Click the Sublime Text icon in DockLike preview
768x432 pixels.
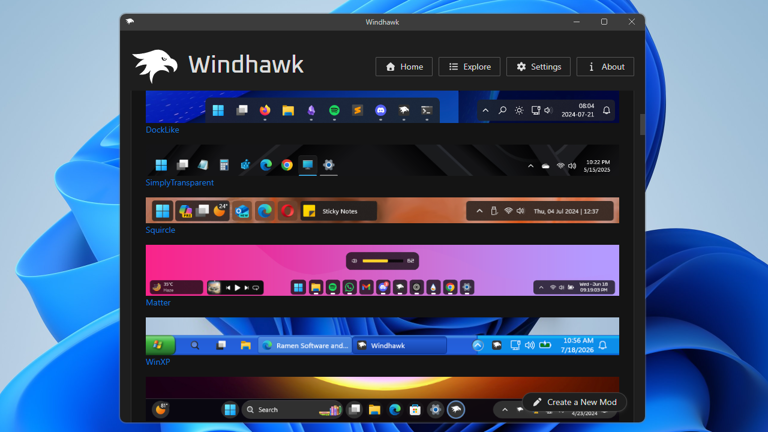pos(357,110)
